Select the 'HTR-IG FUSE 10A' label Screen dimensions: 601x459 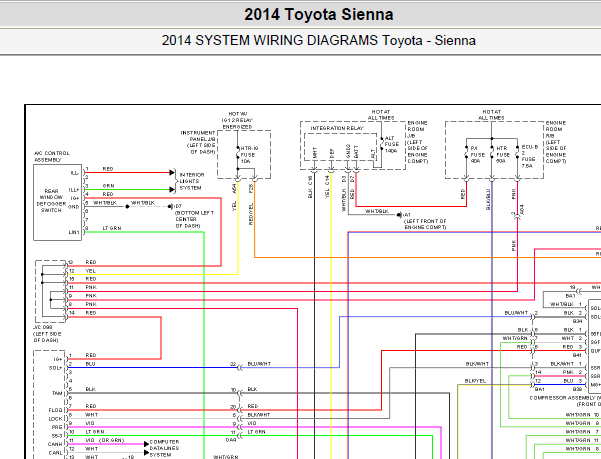pyautogui.click(x=249, y=155)
